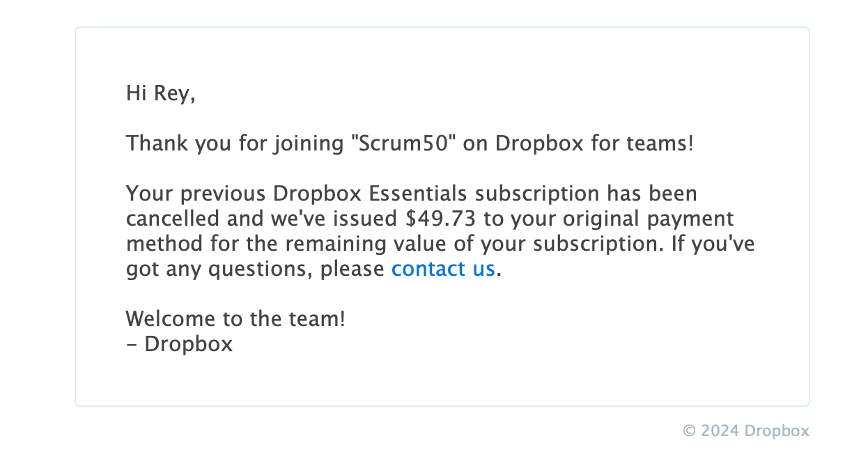Click the phrase "Dropbox for teams!"

point(594,144)
